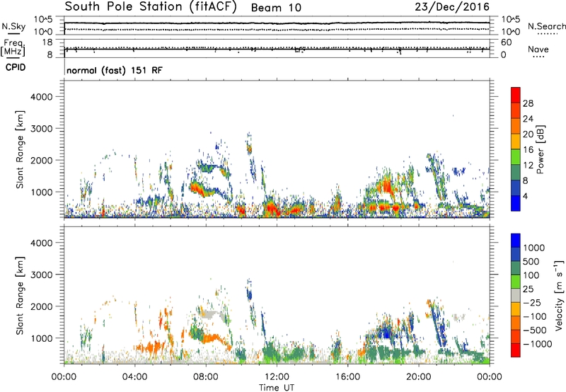This screenshot has height=392, width=566.
Task: Select the Beam 10 label
Action: (276, 8)
